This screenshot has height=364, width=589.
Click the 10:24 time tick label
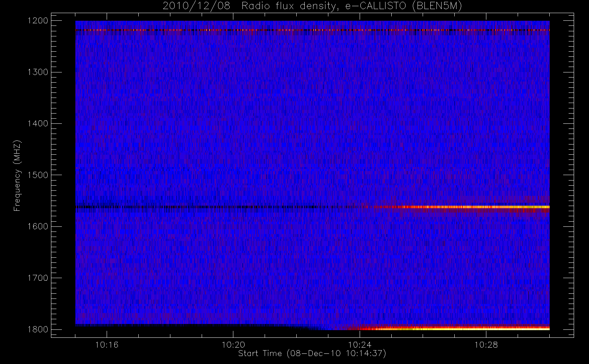point(360,345)
